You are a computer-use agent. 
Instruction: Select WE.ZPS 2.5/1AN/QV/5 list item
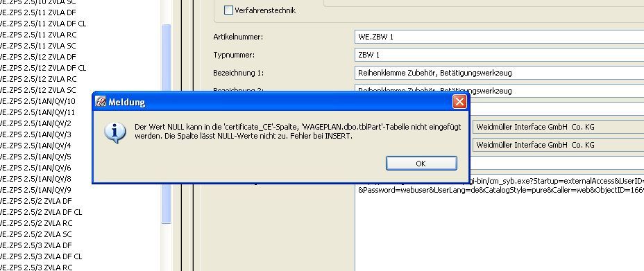pyautogui.click(x=35, y=157)
